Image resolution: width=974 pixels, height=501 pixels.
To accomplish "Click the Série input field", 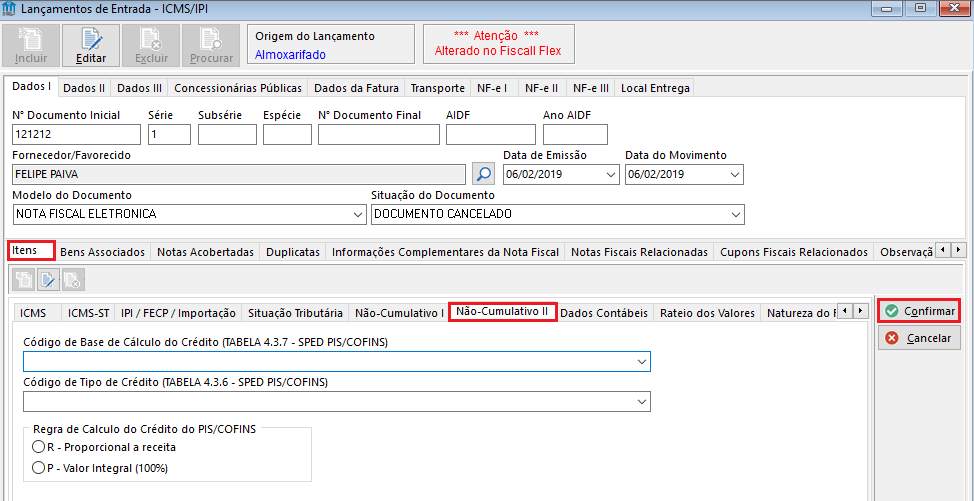I will tap(170, 134).
